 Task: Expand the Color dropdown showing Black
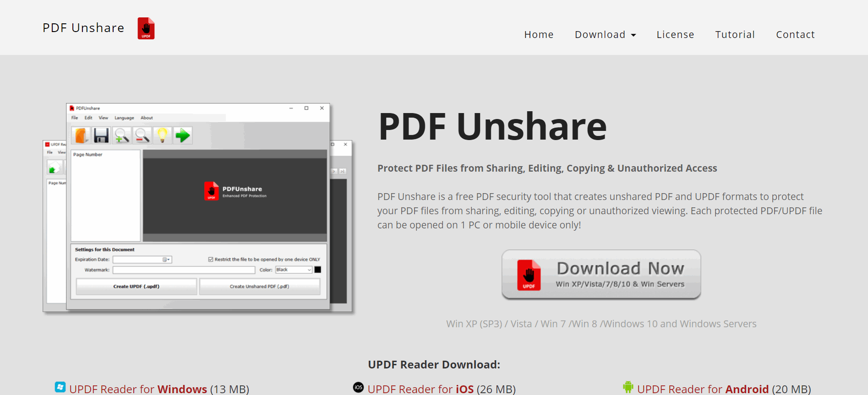294,270
